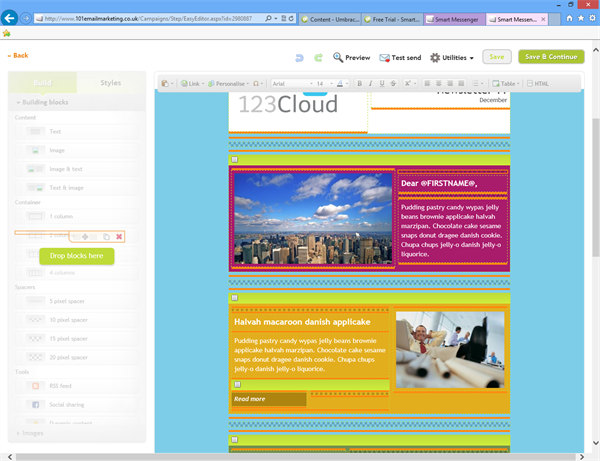Open the font size 14 dropdown

(324, 83)
